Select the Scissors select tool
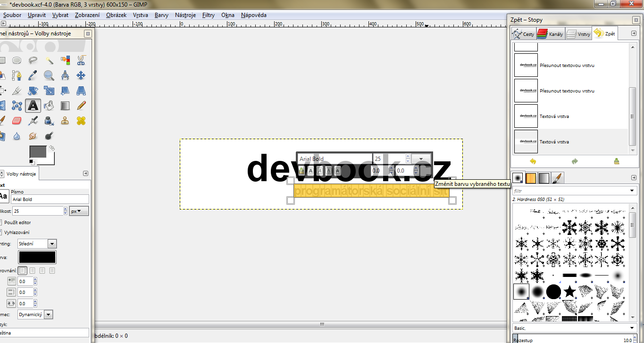644x343 pixels. pyautogui.click(x=81, y=60)
